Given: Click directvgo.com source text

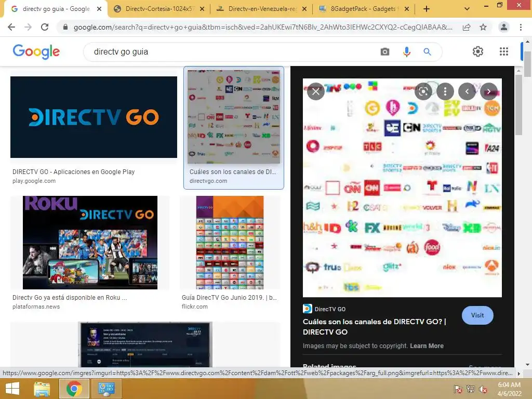Looking at the screenshot, I should click(208, 181).
